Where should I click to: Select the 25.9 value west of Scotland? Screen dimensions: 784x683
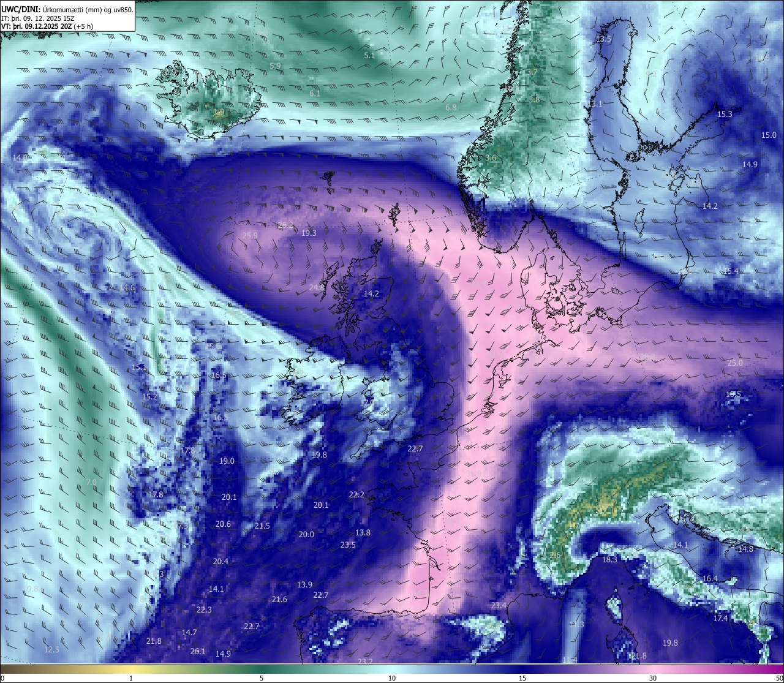point(250,235)
